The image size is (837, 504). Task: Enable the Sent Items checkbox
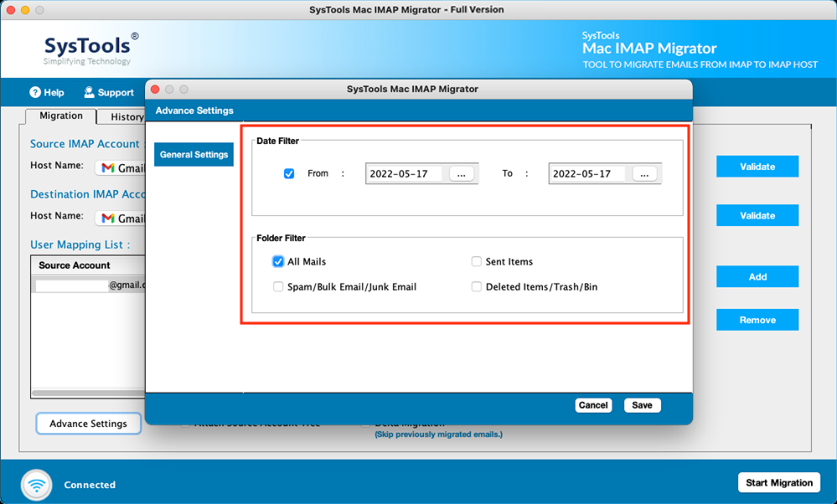pyautogui.click(x=476, y=261)
